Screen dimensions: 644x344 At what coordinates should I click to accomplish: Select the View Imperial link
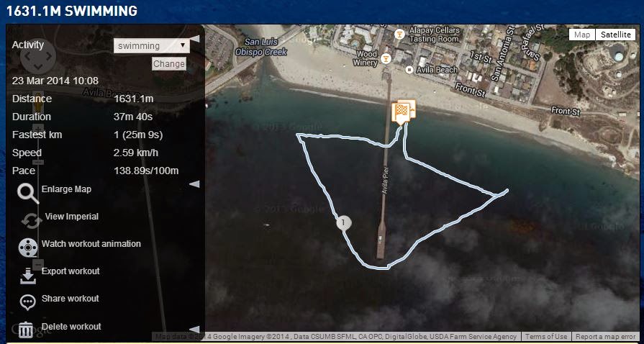coord(72,217)
